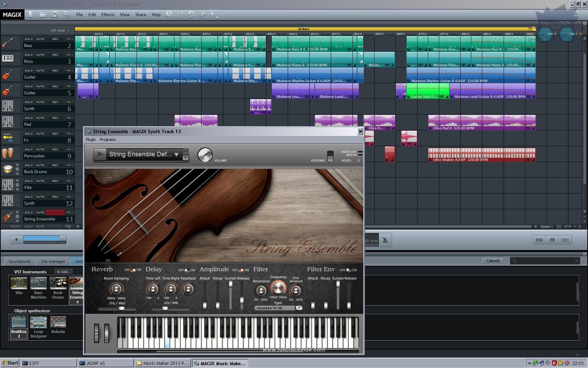
Task: Save project using the floppy disk icon
Action: [55, 14]
